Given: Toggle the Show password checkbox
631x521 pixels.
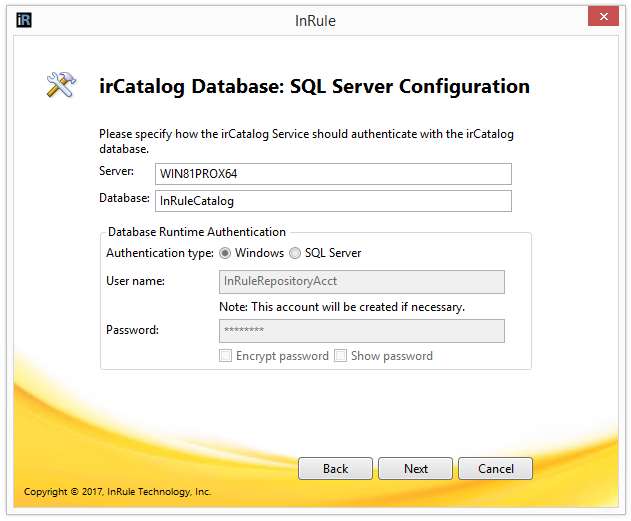Looking at the screenshot, I should click(340, 356).
